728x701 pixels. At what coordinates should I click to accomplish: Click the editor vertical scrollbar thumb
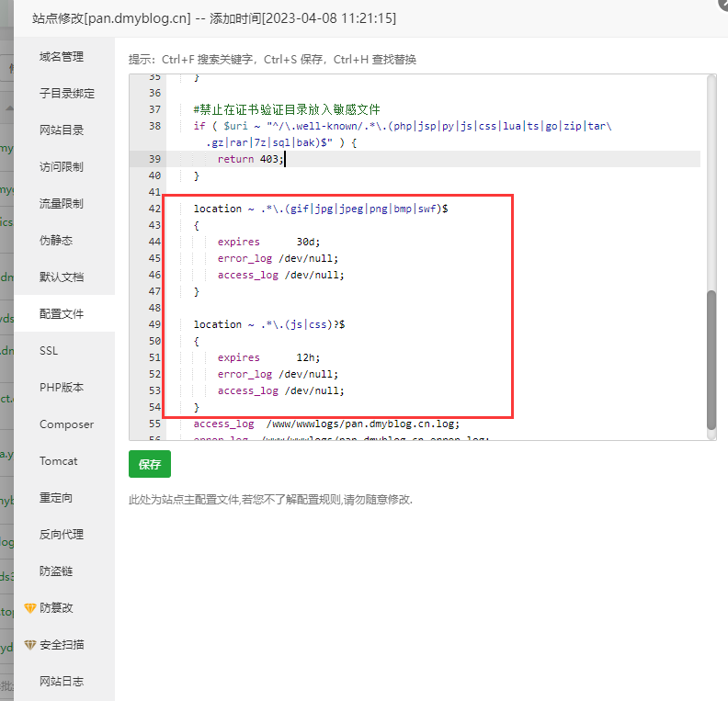[x=711, y=360]
